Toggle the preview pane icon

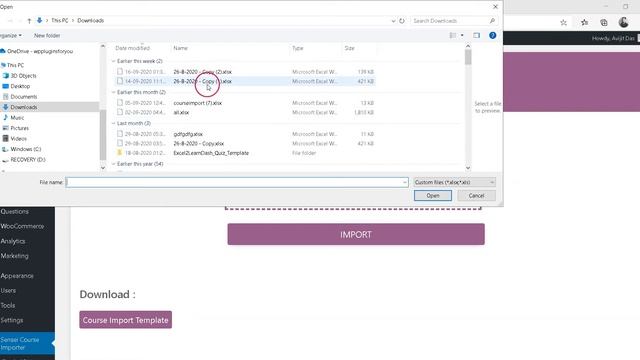pyautogui.click(x=476, y=36)
